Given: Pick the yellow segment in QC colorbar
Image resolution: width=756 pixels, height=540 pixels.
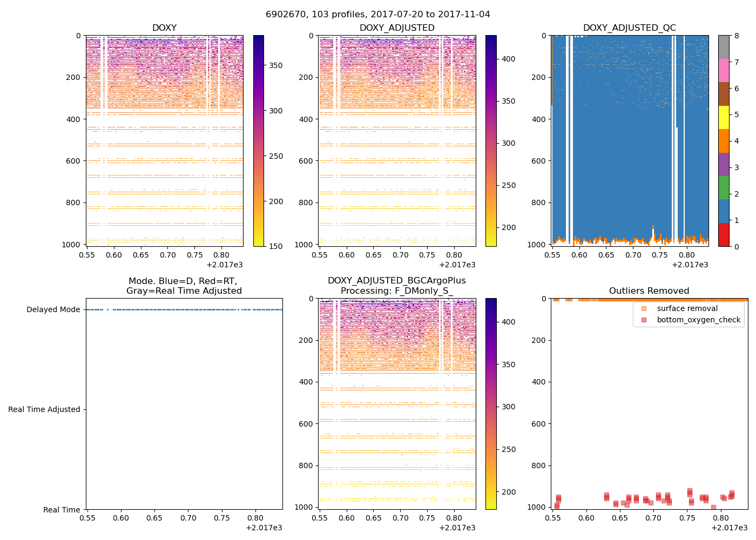Looking at the screenshot, I should click(x=724, y=117).
